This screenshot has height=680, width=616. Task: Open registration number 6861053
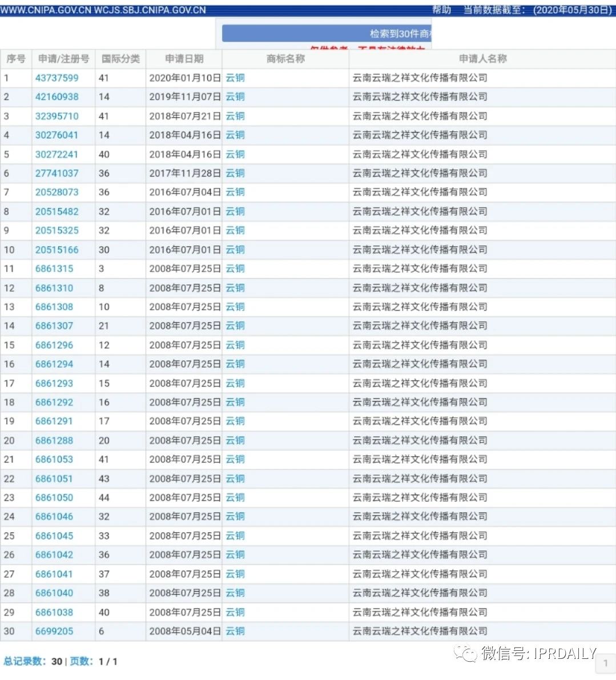tap(54, 460)
